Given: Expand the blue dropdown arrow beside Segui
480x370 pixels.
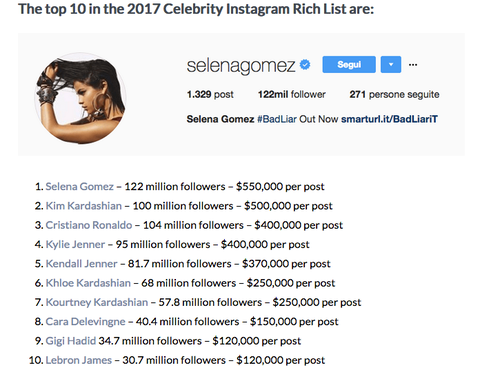Looking at the screenshot, I should pyautogui.click(x=391, y=65).
